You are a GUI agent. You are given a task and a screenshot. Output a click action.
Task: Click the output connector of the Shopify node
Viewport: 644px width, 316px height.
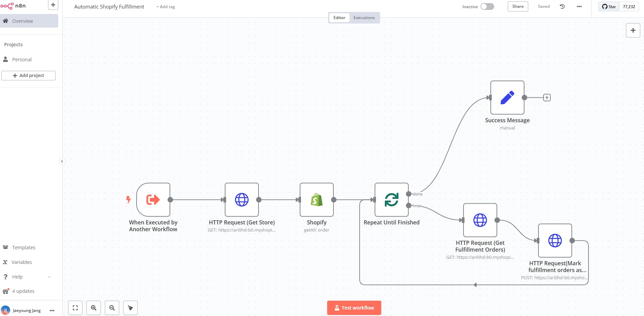[x=334, y=200]
